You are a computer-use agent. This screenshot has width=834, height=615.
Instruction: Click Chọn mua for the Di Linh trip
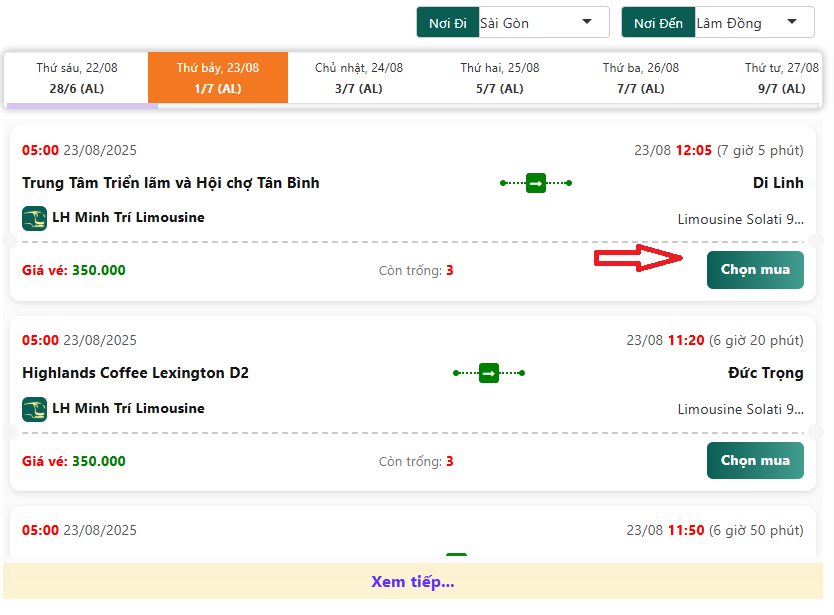pyautogui.click(x=755, y=270)
